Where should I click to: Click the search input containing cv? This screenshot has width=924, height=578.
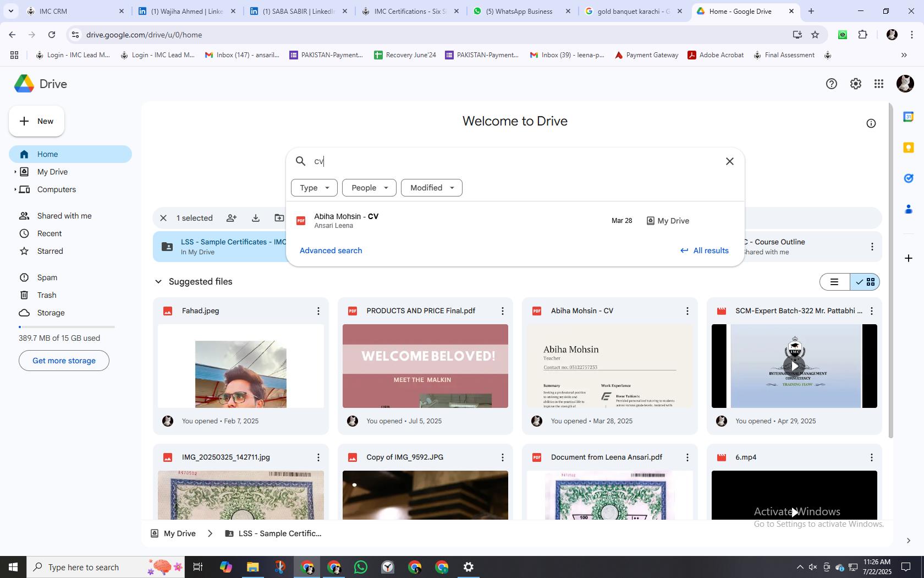coord(514,161)
